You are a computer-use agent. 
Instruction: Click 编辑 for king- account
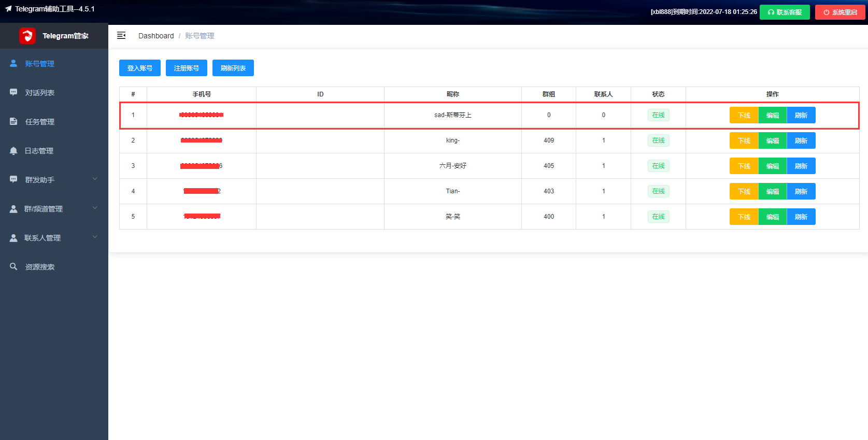773,140
